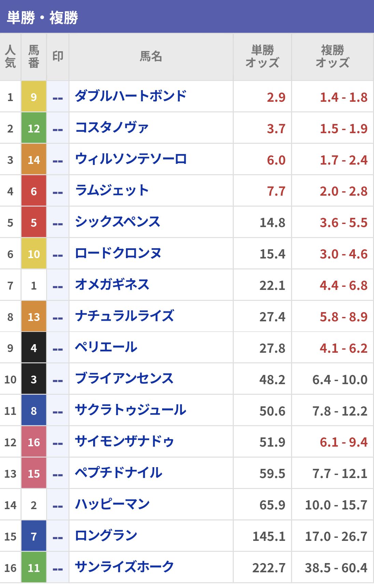Click blue horse number 8 badge
This screenshot has height=588, width=374.
click(x=34, y=411)
